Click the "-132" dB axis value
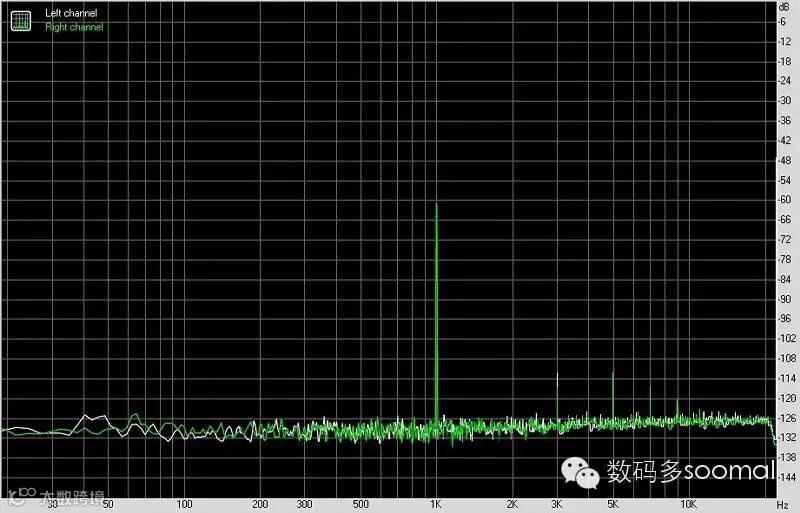Viewport: 800px width, 513px height. [x=786, y=438]
